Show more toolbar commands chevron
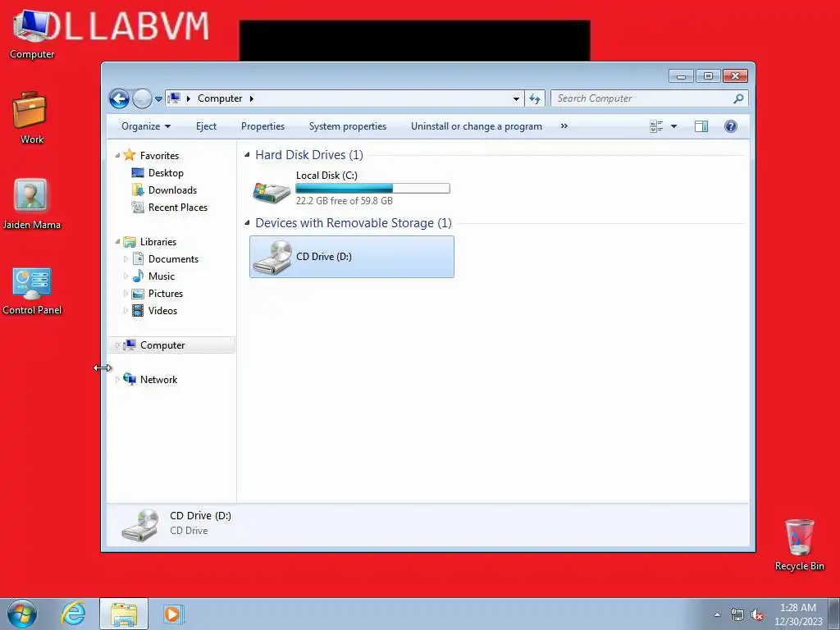The image size is (840, 630). (x=564, y=126)
